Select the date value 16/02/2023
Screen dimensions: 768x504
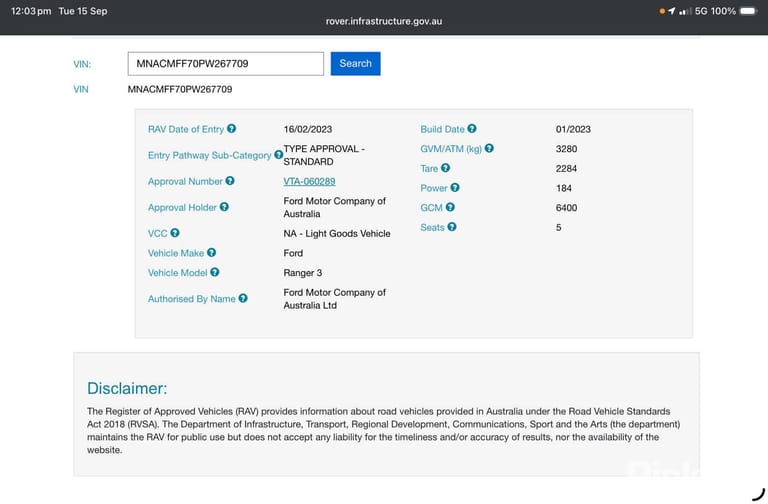tap(308, 129)
